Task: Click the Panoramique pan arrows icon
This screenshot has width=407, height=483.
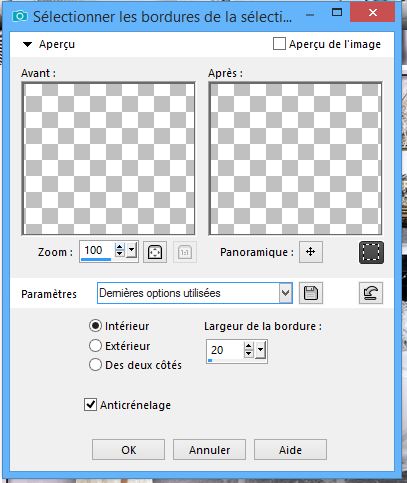Action: [x=311, y=252]
